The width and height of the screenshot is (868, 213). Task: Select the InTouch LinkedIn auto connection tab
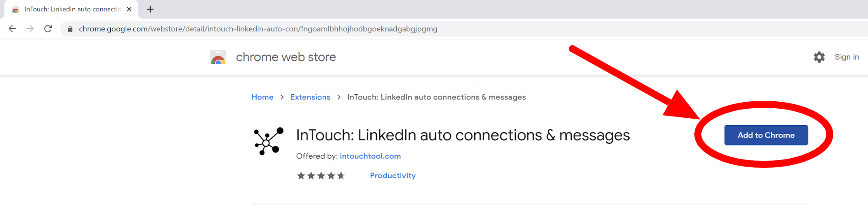coord(71,9)
